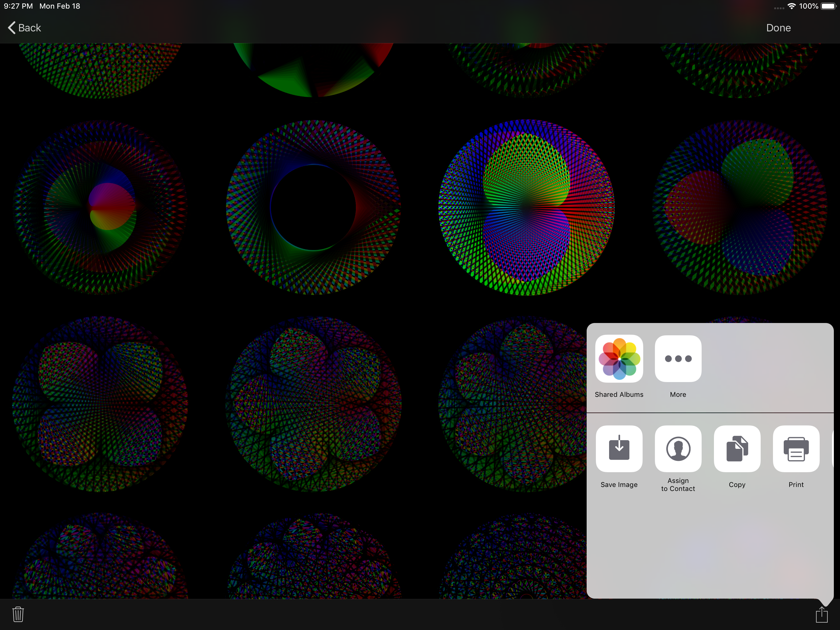The image size is (840, 630).
Task: Tap the trash delete icon
Action: 18,614
